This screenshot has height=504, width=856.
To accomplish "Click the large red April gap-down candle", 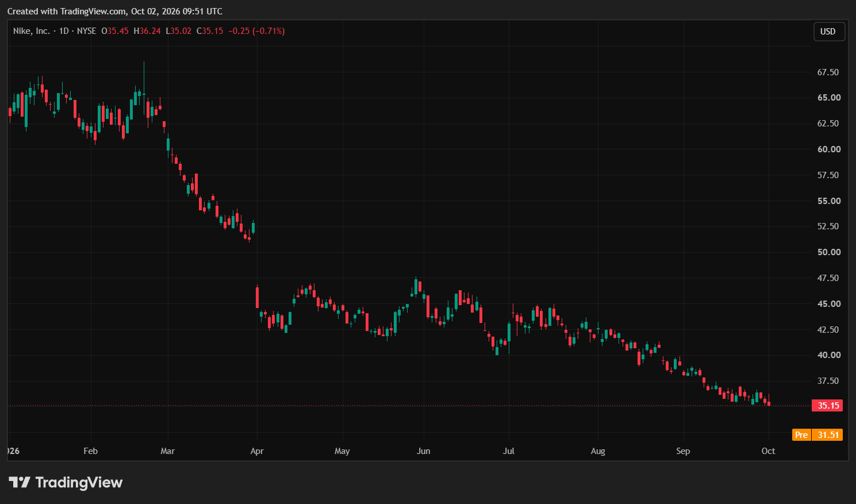I will (257, 297).
